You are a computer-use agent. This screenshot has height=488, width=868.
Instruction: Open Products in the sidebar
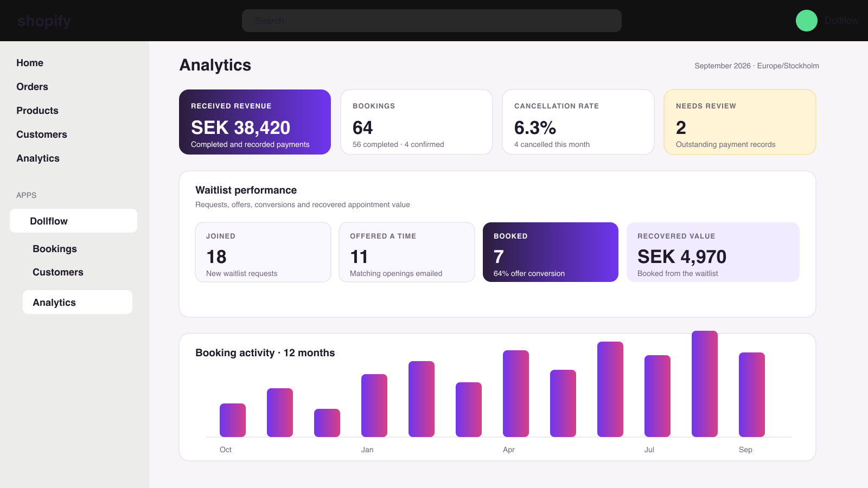37,111
